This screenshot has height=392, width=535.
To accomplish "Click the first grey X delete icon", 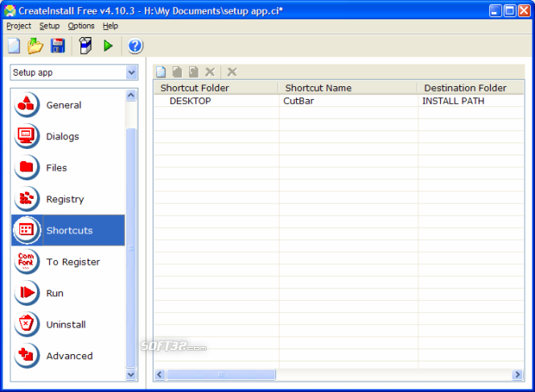I will pos(210,72).
